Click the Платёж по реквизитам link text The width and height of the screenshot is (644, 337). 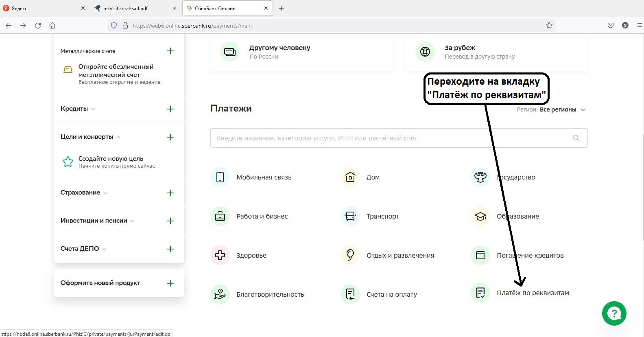click(533, 293)
